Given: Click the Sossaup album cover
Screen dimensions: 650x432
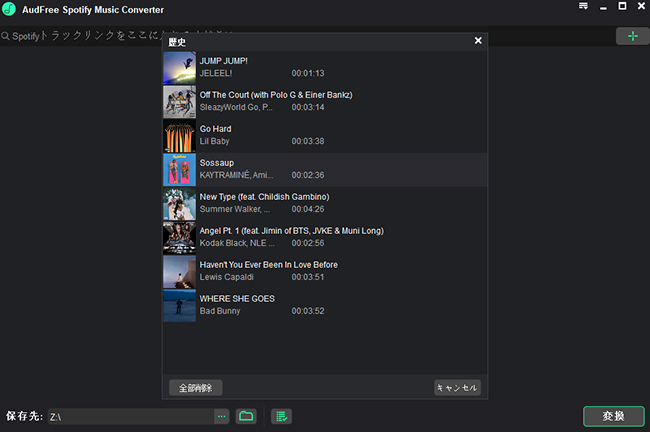Looking at the screenshot, I should pyautogui.click(x=179, y=170).
